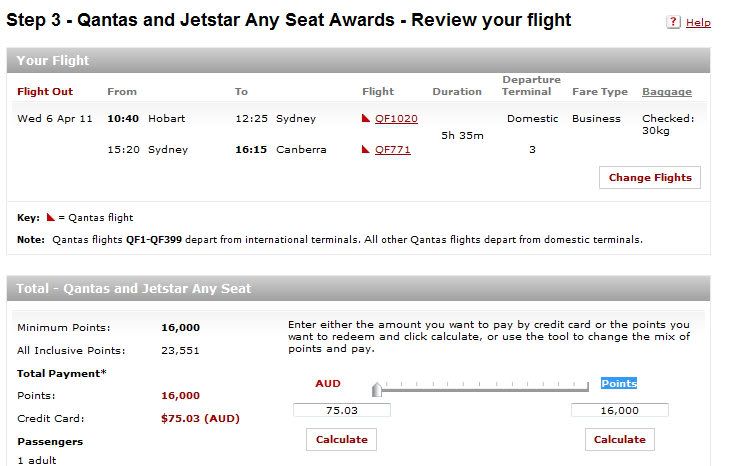Click the right end of the slider track

click(x=587, y=388)
